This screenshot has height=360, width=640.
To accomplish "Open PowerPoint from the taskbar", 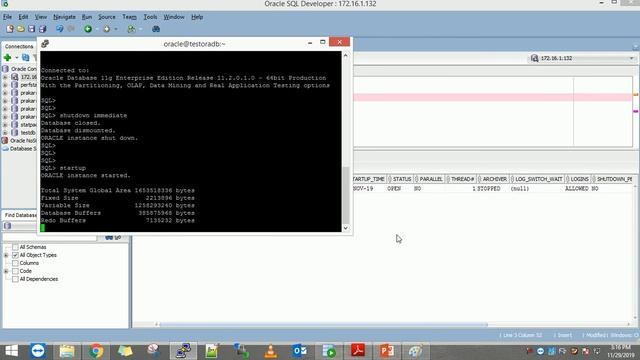I will (x=387, y=351).
